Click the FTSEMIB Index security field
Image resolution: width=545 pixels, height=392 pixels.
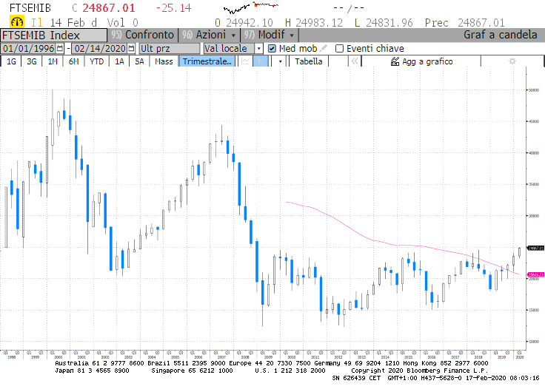click(x=53, y=36)
